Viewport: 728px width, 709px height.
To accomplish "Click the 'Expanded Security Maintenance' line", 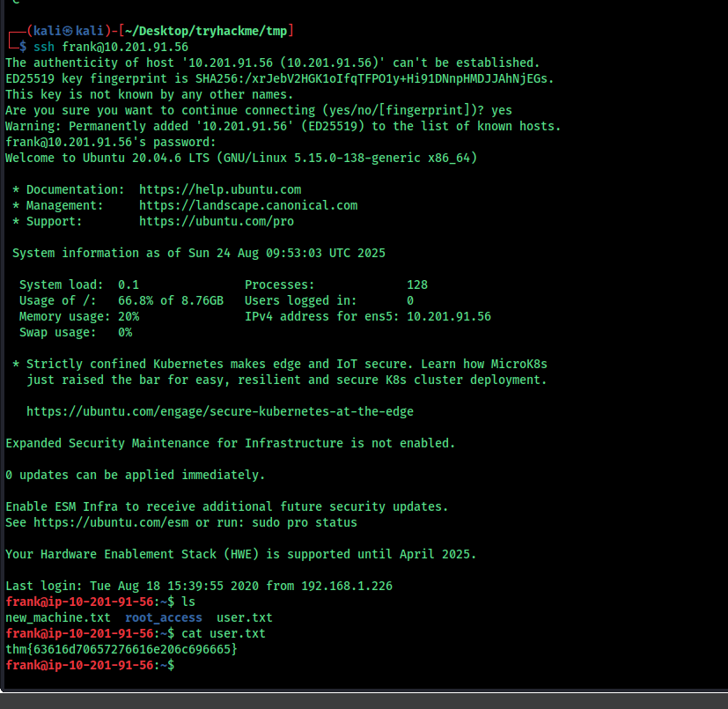I will [x=231, y=443].
